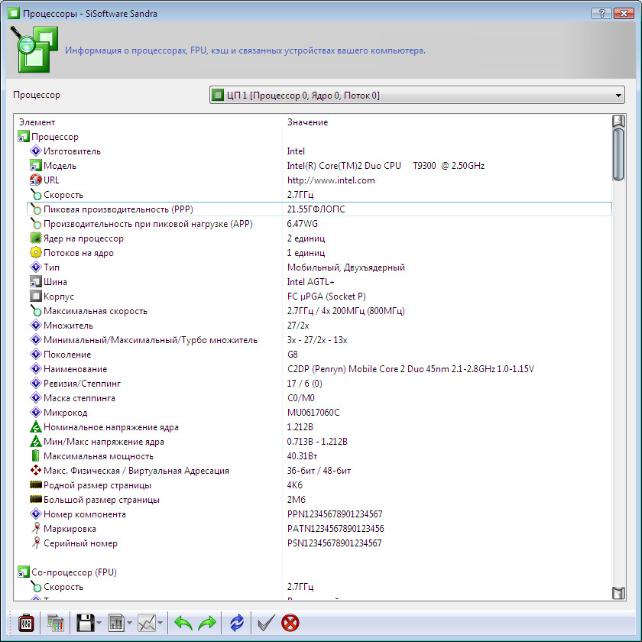Click the yellow icon next to 'Потоков на ядро'
This screenshot has height=642, width=642.
tap(36, 253)
